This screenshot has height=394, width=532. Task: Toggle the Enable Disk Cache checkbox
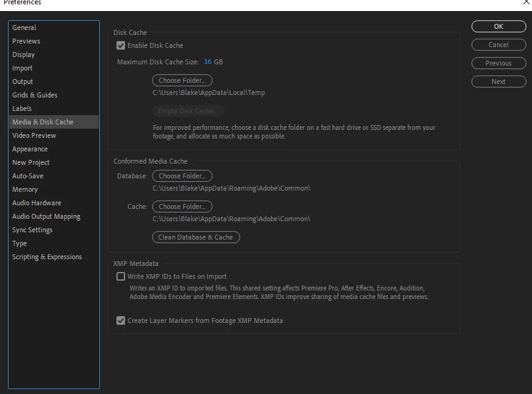coord(121,45)
